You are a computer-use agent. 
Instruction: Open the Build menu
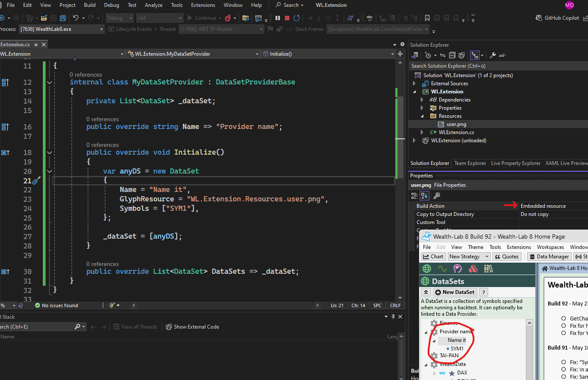coord(90,5)
